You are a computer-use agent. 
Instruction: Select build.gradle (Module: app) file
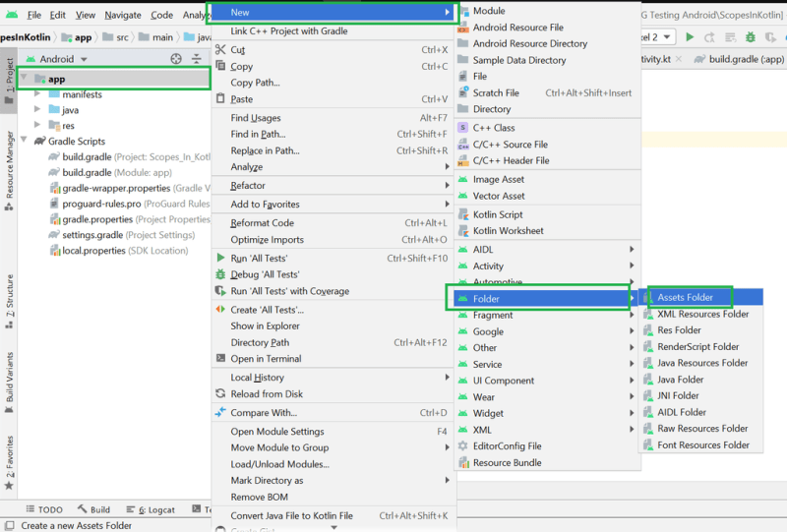pos(109,173)
